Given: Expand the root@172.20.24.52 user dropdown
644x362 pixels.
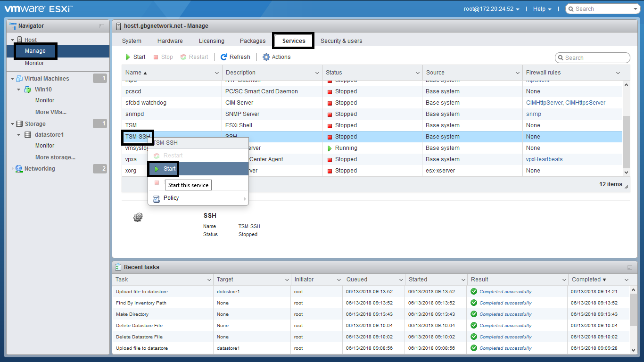Looking at the screenshot, I should tap(492, 9).
